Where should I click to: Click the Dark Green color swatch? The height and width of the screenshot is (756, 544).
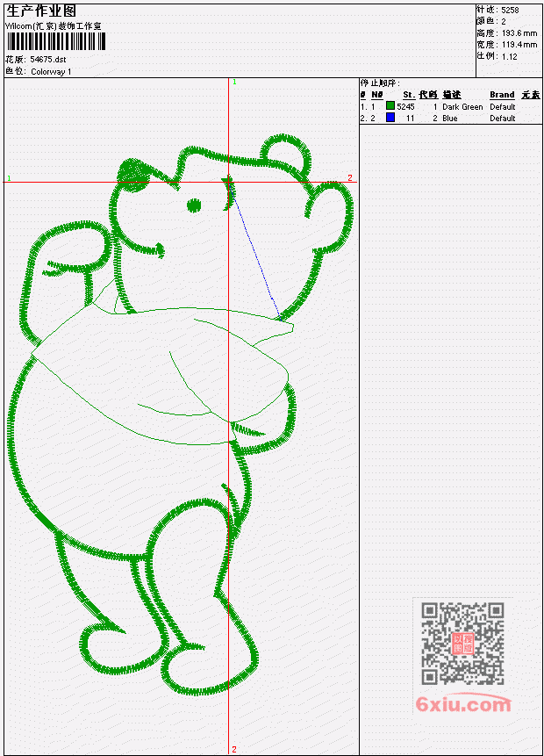tap(390, 105)
